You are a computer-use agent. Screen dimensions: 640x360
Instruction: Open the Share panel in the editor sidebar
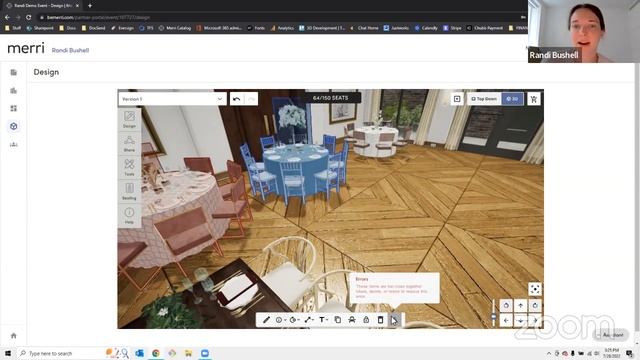[129, 144]
